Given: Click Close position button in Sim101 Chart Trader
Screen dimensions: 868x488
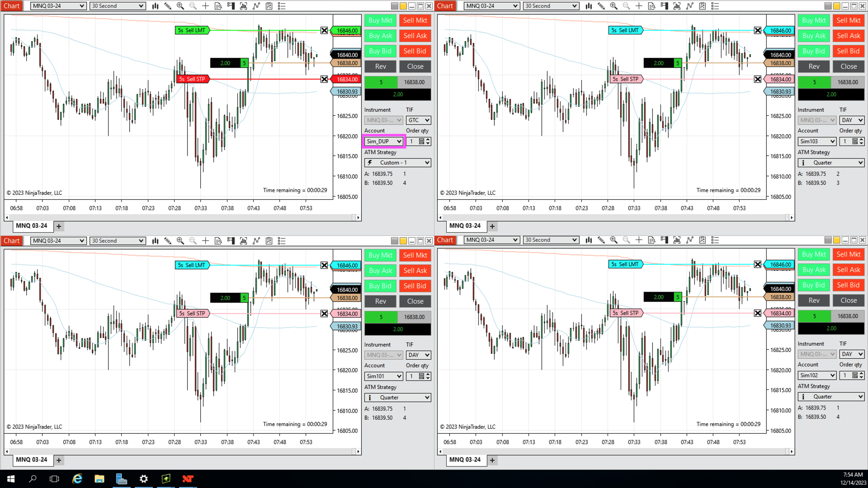Looking at the screenshot, I should [x=415, y=301].
